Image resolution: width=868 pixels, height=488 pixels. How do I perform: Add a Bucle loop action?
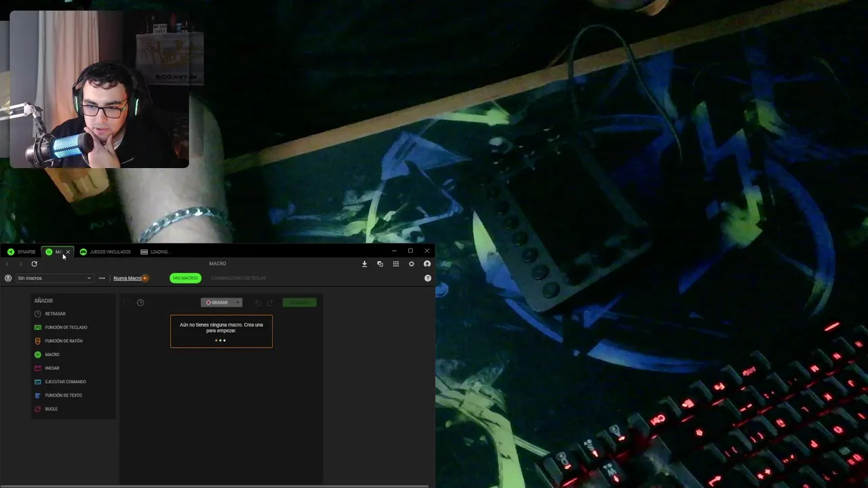click(x=46, y=409)
